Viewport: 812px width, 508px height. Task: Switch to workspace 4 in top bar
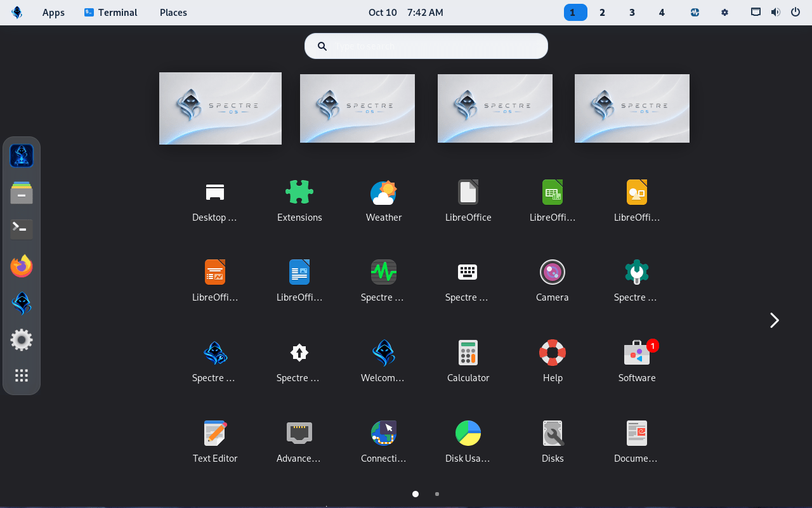pyautogui.click(x=662, y=13)
